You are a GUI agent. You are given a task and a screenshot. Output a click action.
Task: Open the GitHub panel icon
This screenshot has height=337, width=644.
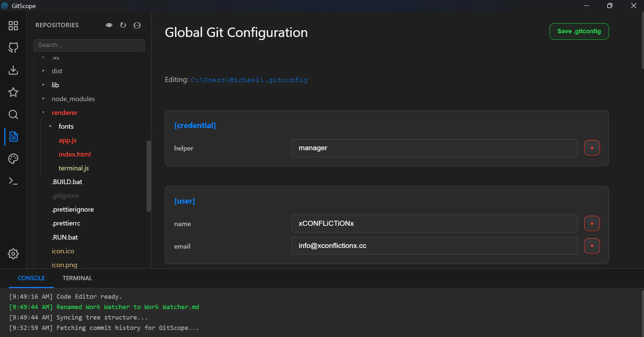(x=13, y=48)
